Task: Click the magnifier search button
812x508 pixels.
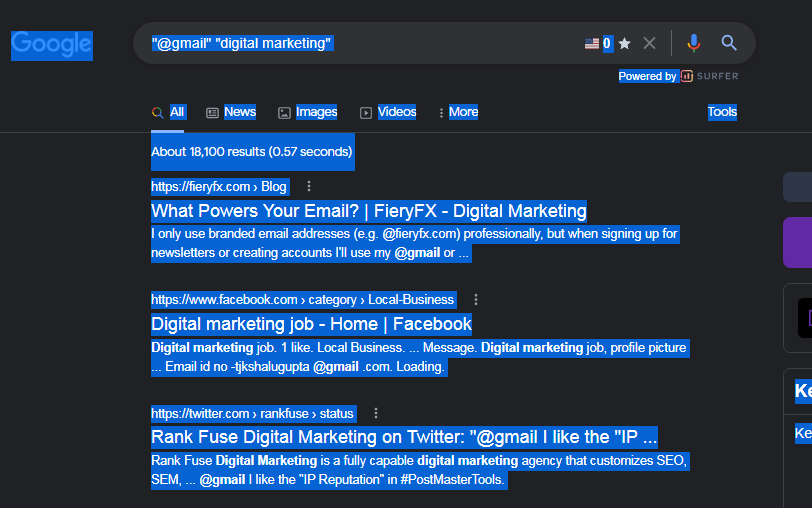Action: (x=729, y=43)
